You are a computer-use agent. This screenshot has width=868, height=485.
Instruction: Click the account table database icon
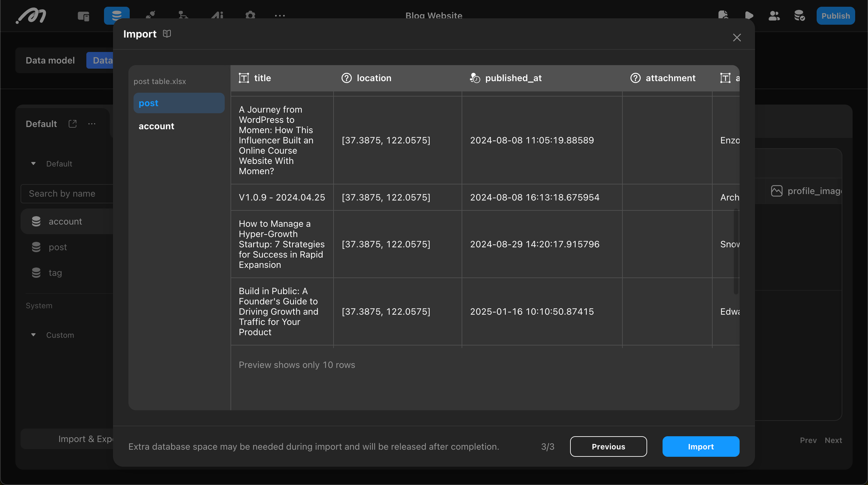click(x=36, y=221)
